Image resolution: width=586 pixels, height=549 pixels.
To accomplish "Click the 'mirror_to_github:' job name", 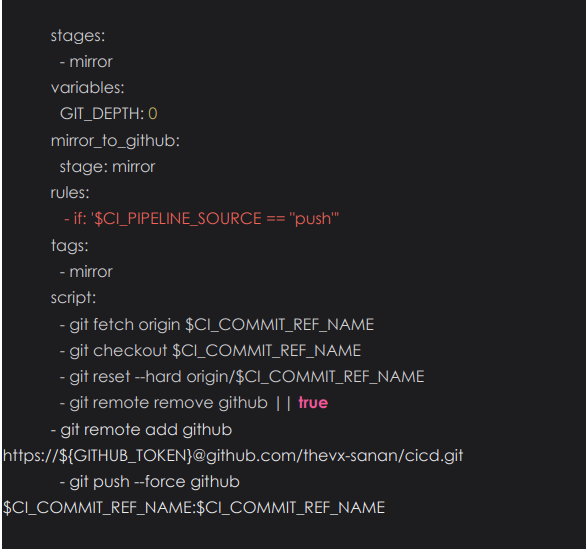I will tap(115, 141).
